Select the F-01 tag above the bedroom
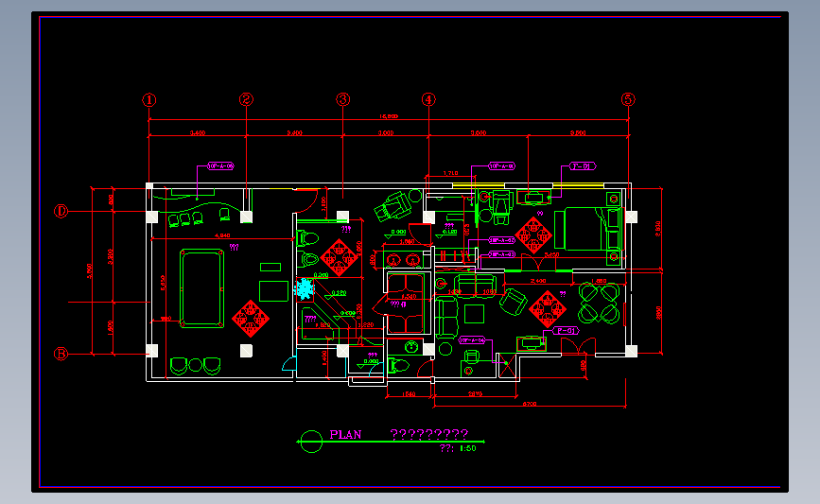The height and width of the screenshot is (504, 820). 582,166
